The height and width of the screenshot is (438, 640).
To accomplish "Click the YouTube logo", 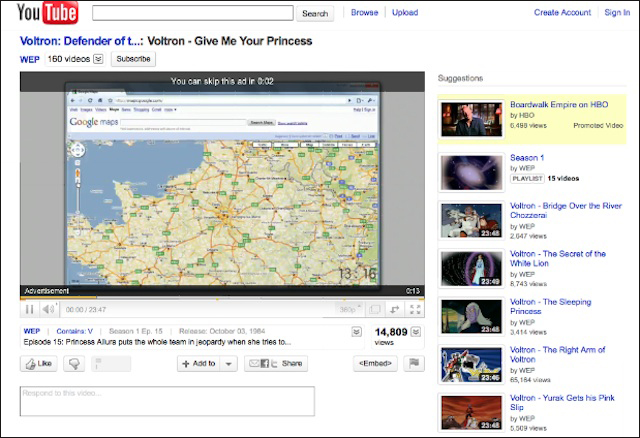I will pos(47,13).
